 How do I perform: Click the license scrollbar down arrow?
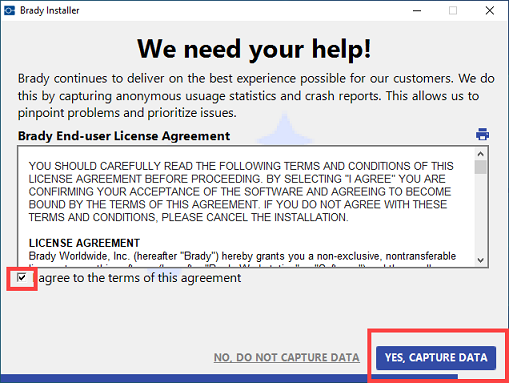(x=480, y=260)
